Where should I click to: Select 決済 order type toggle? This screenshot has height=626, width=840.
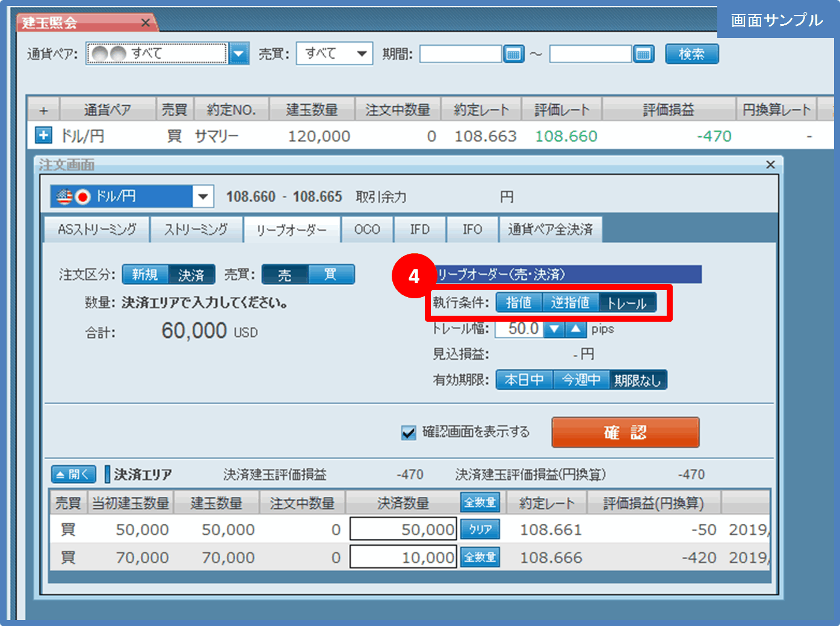191,275
